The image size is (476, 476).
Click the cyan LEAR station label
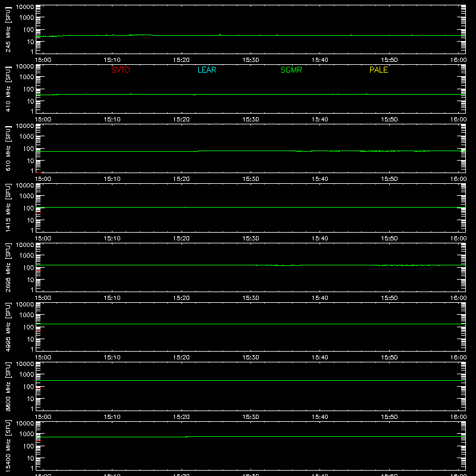(x=206, y=70)
